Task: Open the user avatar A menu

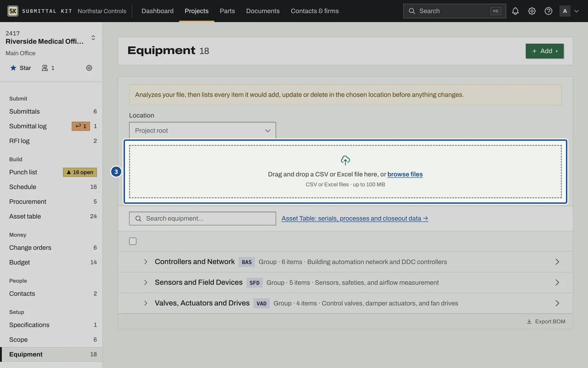Action: (x=569, y=11)
